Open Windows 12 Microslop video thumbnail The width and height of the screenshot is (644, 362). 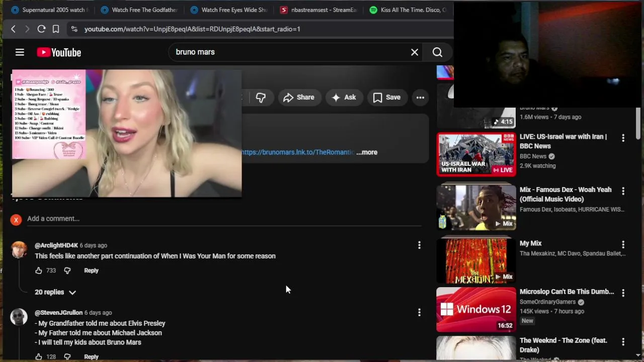(476, 310)
